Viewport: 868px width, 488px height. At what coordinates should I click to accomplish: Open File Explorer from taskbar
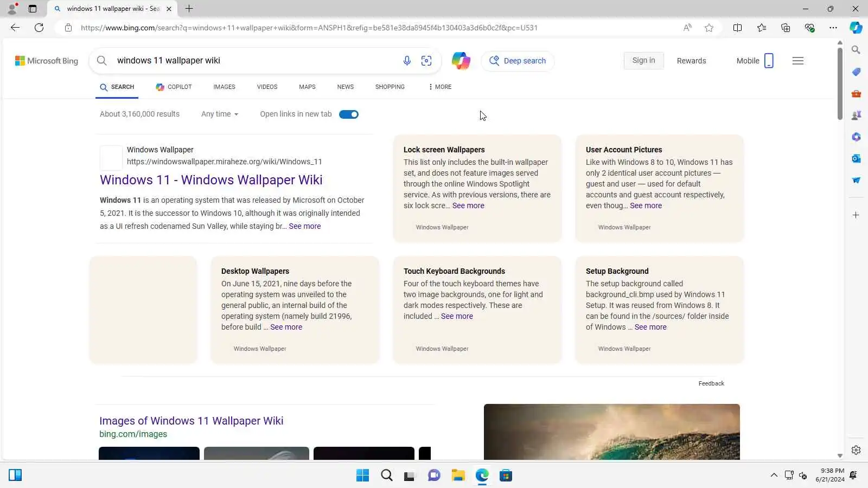[458, 476]
